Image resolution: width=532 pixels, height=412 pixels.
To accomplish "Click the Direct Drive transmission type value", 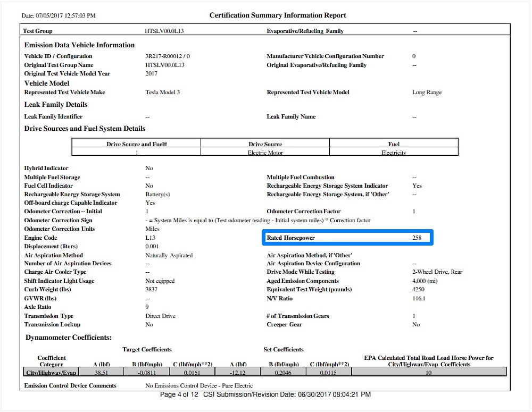I will [161, 316].
